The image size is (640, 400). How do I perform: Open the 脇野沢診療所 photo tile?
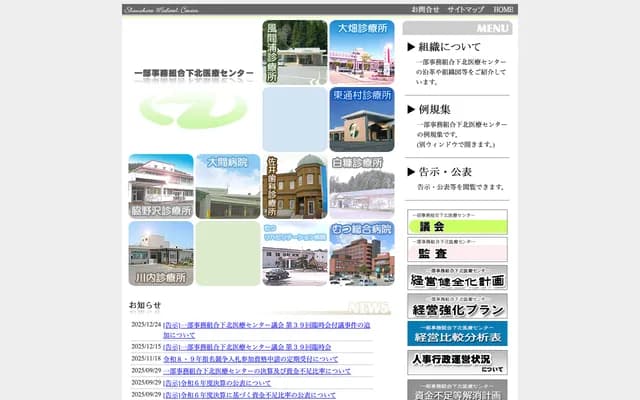click(160, 186)
